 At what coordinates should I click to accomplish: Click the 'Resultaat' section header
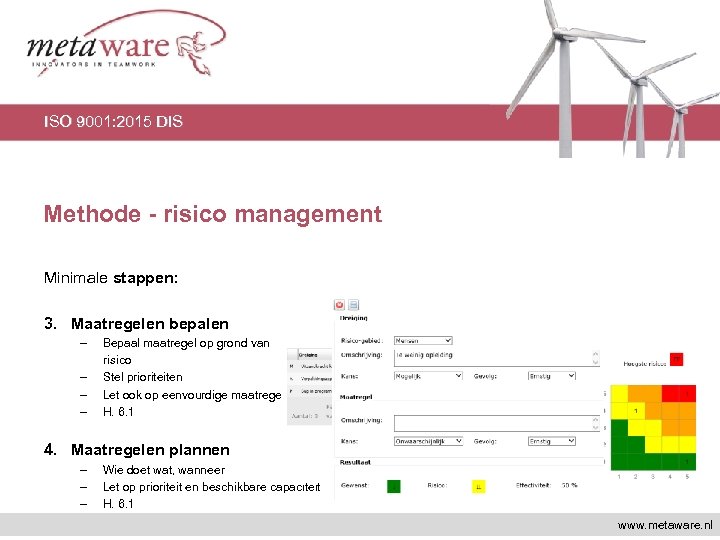(x=355, y=462)
